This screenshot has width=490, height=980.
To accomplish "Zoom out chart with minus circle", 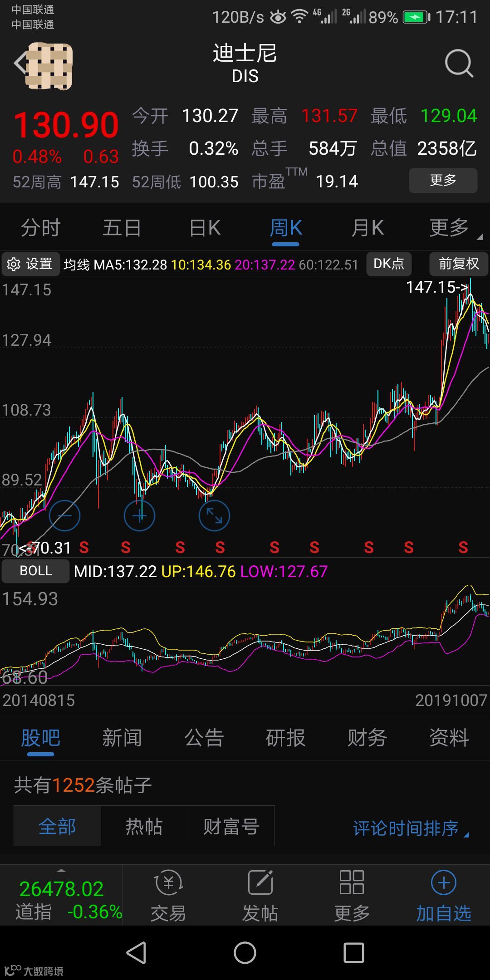I will [x=64, y=515].
